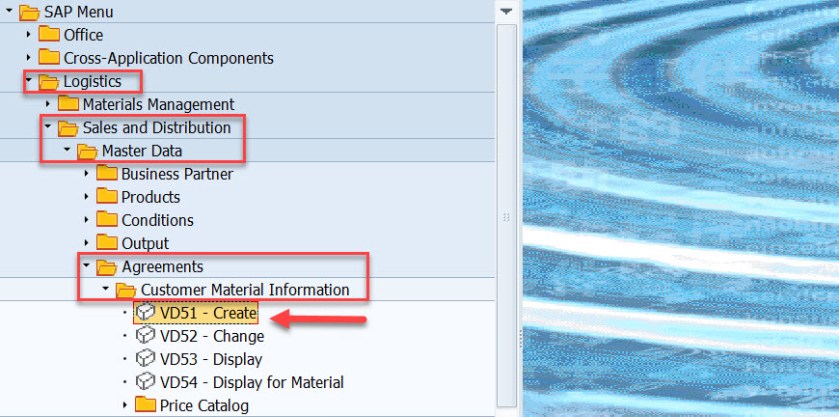Click the Office folder icon

pyautogui.click(x=49, y=34)
